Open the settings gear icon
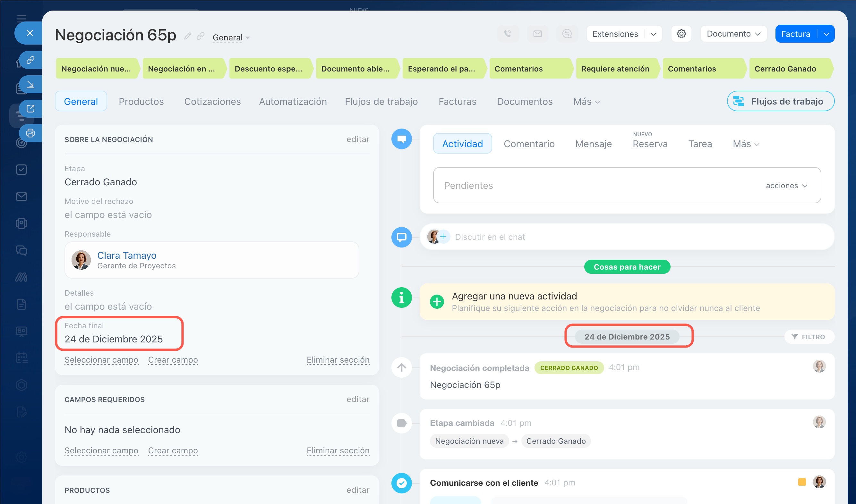This screenshot has height=504, width=856. pyautogui.click(x=681, y=34)
